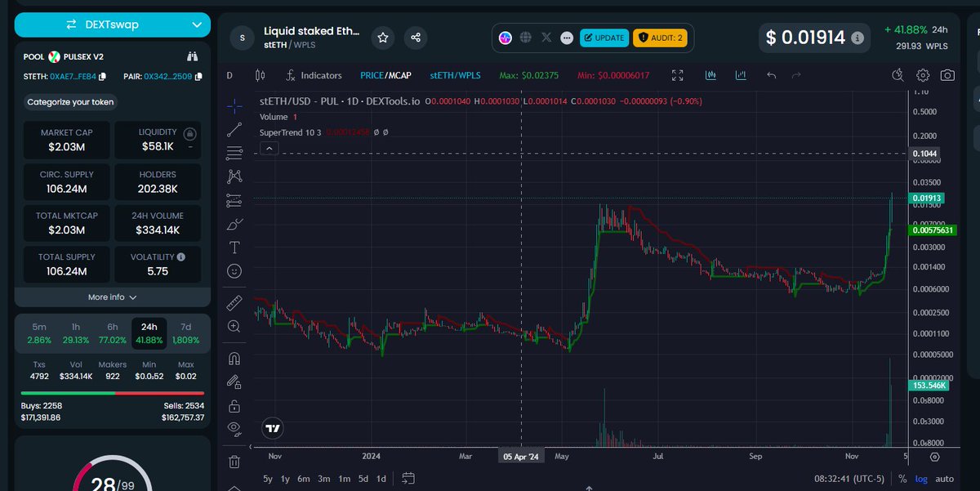This screenshot has width=980, height=491.
Task: Open the emoji icons tool
Action: click(x=234, y=270)
